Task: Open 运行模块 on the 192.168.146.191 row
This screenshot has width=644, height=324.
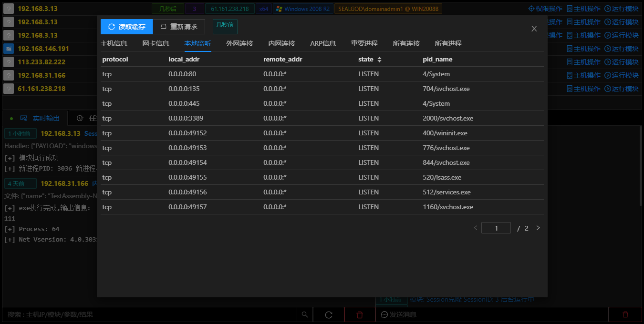Action: (x=622, y=49)
